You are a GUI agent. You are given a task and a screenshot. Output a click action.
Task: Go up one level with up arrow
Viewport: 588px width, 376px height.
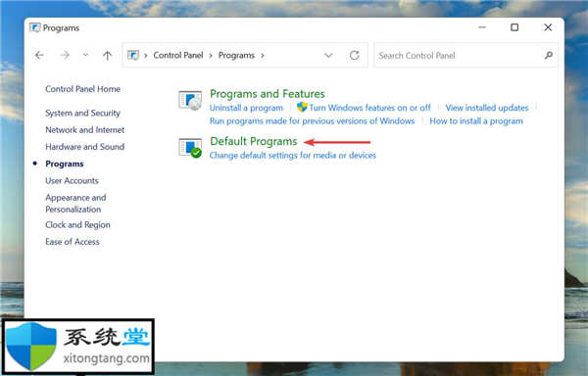point(107,56)
